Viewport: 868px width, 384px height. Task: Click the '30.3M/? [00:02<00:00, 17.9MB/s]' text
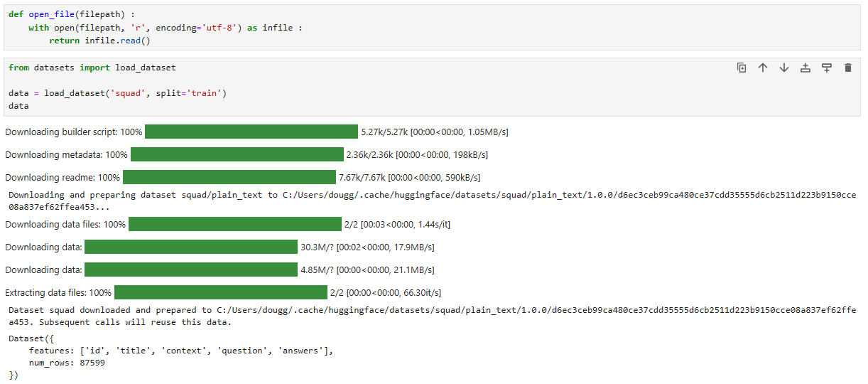[367, 247]
